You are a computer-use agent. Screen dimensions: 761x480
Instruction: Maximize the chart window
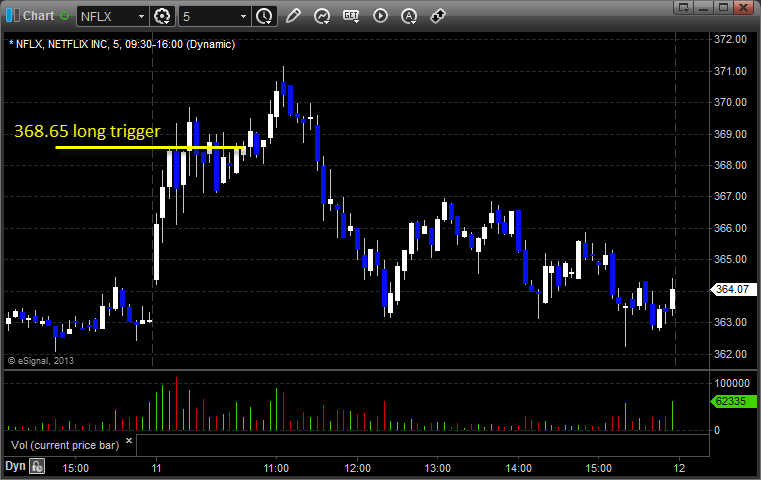[723, 7]
